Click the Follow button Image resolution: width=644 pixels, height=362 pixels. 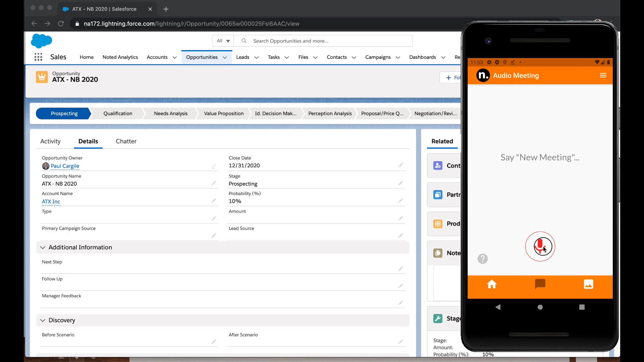tap(451, 77)
